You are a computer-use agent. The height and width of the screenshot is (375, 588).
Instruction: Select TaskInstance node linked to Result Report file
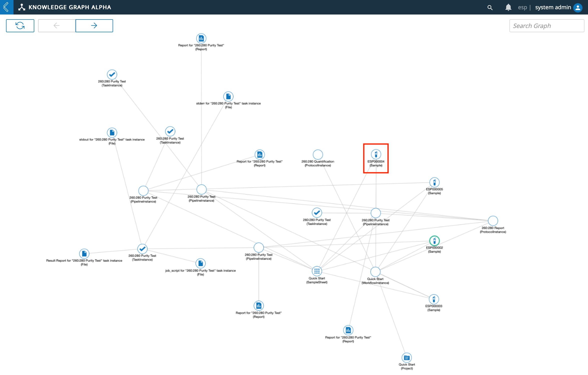tap(142, 249)
